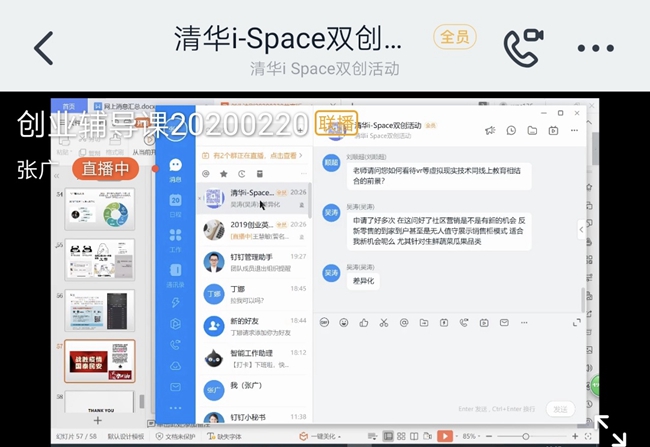Image resolution: width=650 pixels, height=447 pixels.
Task: Select slide 55 thumbnail
Action: tap(99, 260)
